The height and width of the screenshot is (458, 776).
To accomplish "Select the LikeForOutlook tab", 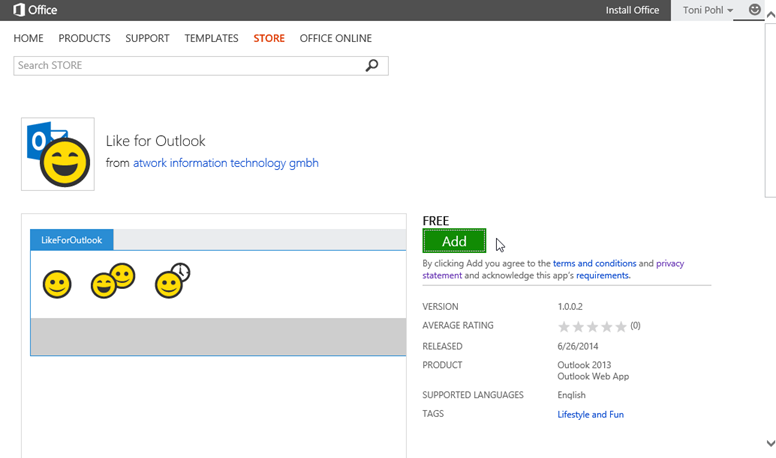I will point(72,240).
